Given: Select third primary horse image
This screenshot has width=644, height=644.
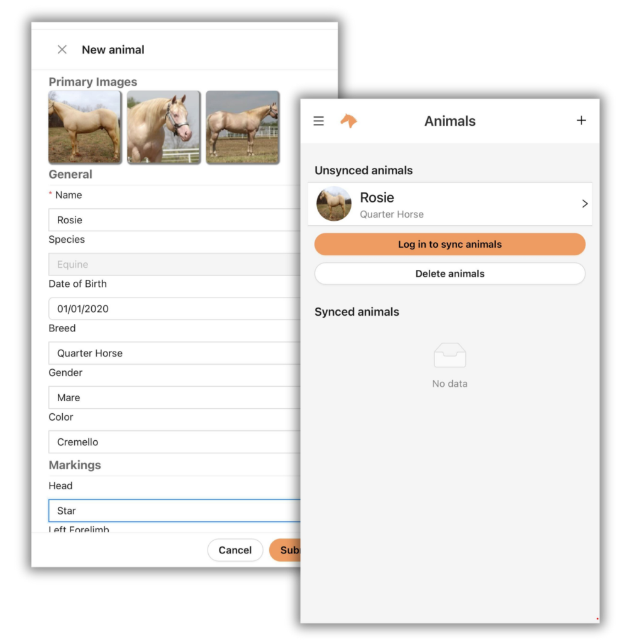Looking at the screenshot, I should 242,127.
